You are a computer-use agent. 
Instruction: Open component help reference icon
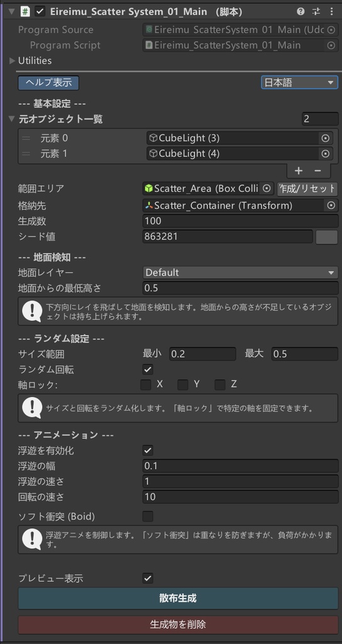301,12
